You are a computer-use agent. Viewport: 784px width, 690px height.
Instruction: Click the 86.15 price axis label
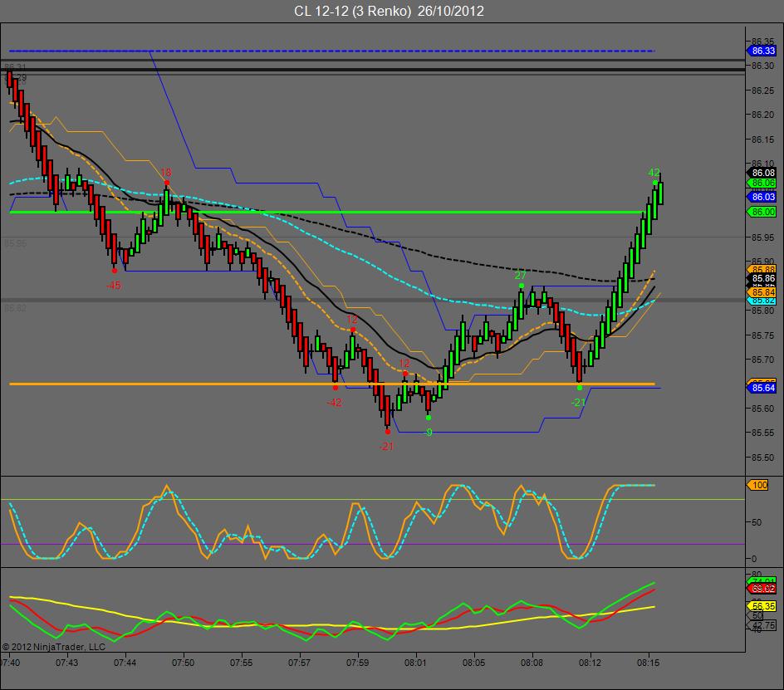coord(763,139)
